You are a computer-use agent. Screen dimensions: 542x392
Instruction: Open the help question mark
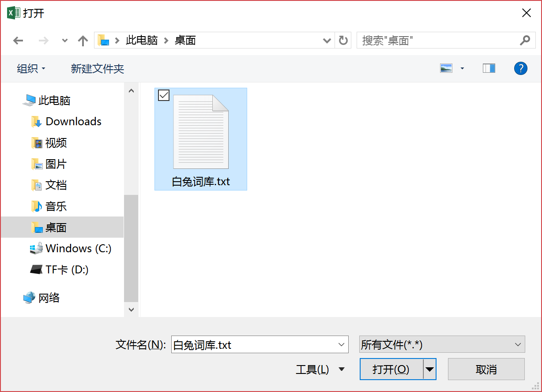pos(521,68)
